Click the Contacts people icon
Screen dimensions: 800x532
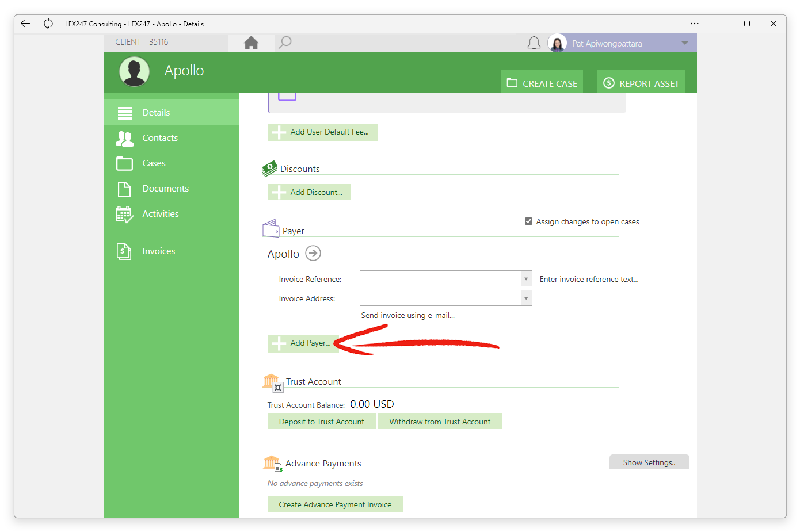click(125, 138)
